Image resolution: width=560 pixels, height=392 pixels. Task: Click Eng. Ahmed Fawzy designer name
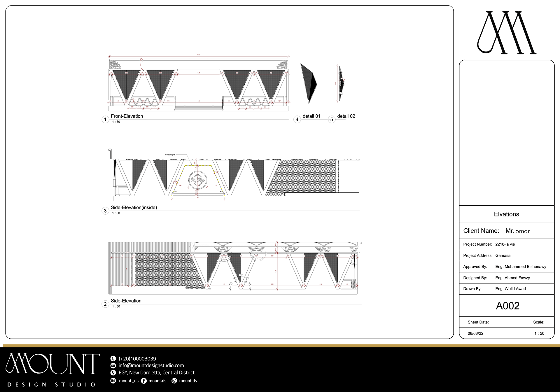[x=512, y=278]
